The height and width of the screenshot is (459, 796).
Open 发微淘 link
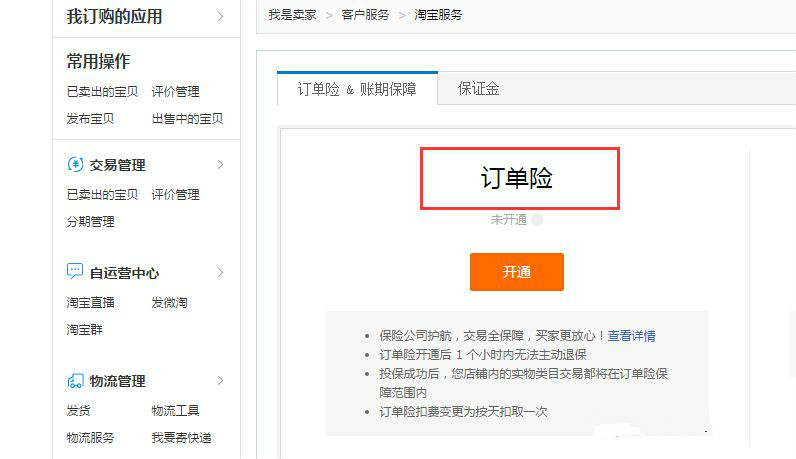pos(170,303)
